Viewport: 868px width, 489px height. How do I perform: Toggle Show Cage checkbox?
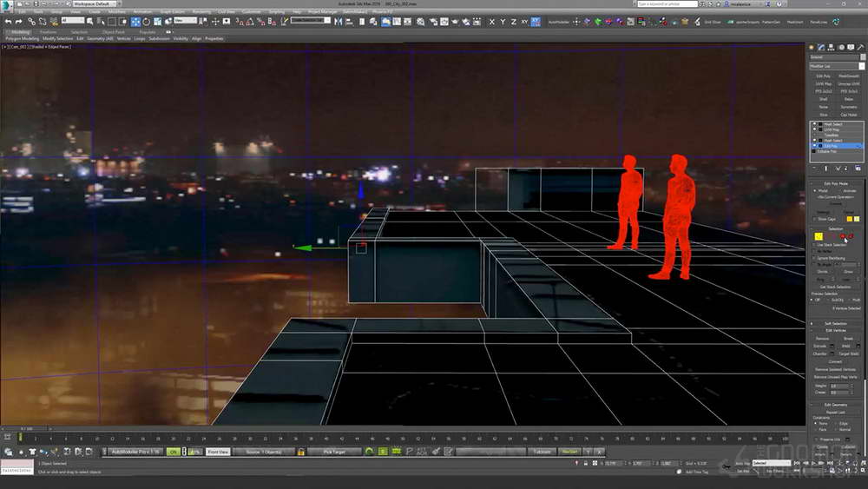[814, 219]
